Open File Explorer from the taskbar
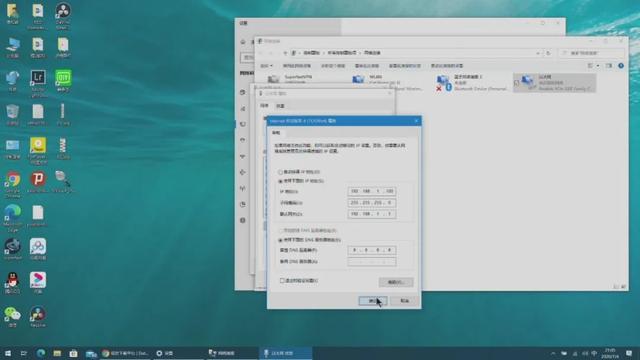Image resolution: width=640 pixels, height=360 pixels. tap(57, 353)
